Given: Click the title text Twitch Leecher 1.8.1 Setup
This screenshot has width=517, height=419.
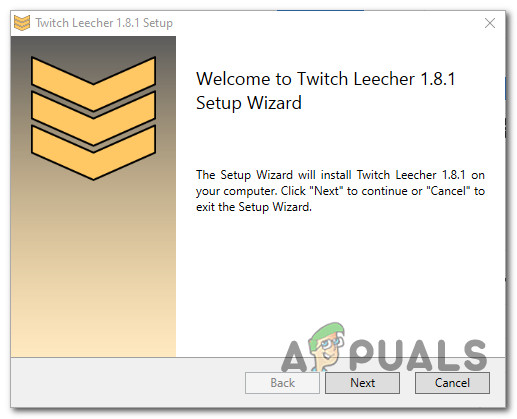Looking at the screenshot, I should [104, 23].
